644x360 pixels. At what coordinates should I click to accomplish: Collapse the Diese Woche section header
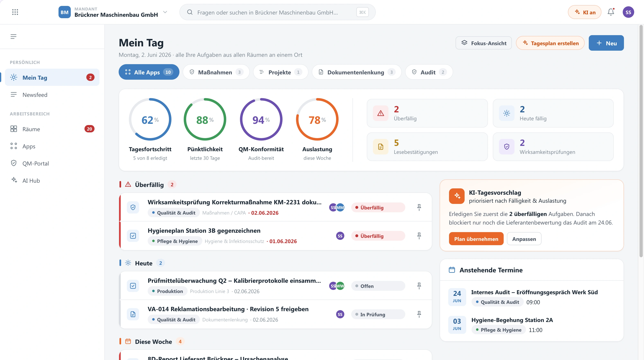pos(152,341)
